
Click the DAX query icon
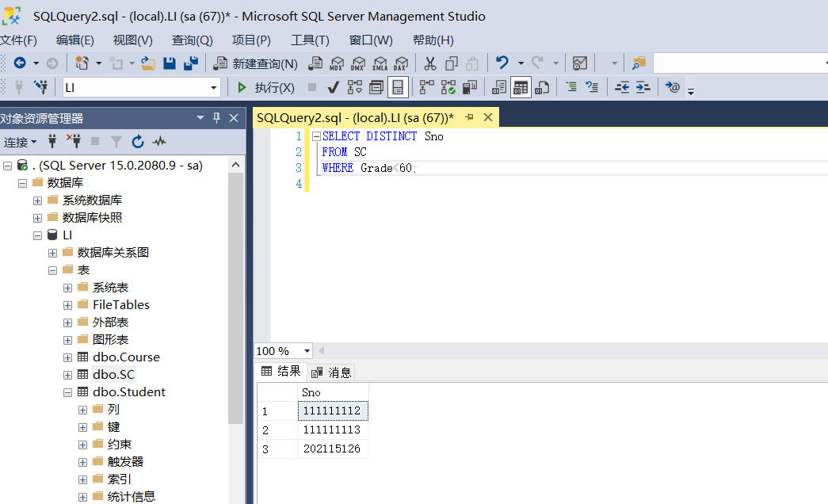(x=401, y=63)
